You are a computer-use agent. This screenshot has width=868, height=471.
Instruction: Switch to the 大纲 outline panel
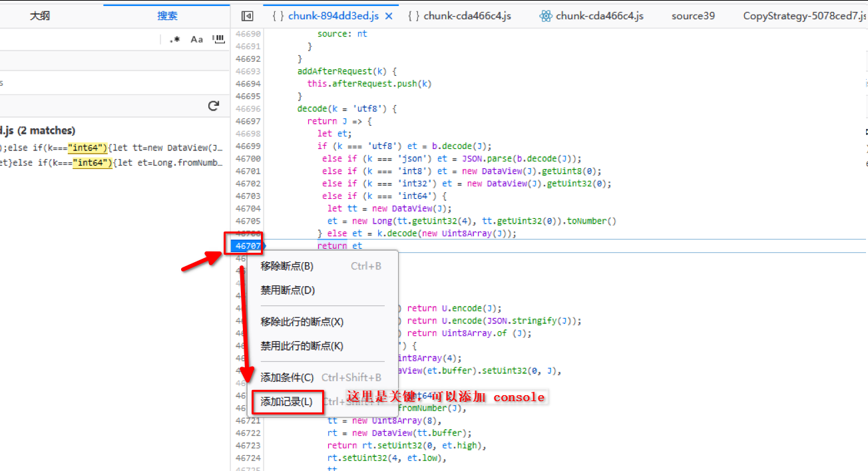[x=40, y=16]
